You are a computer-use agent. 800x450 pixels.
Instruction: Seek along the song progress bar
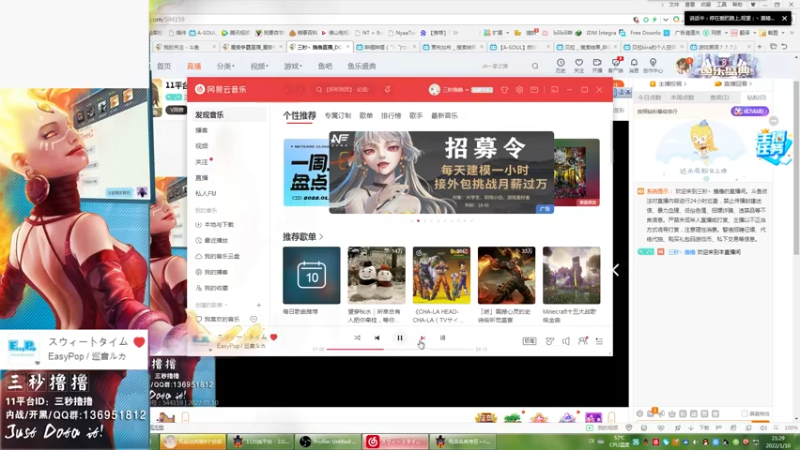400,349
